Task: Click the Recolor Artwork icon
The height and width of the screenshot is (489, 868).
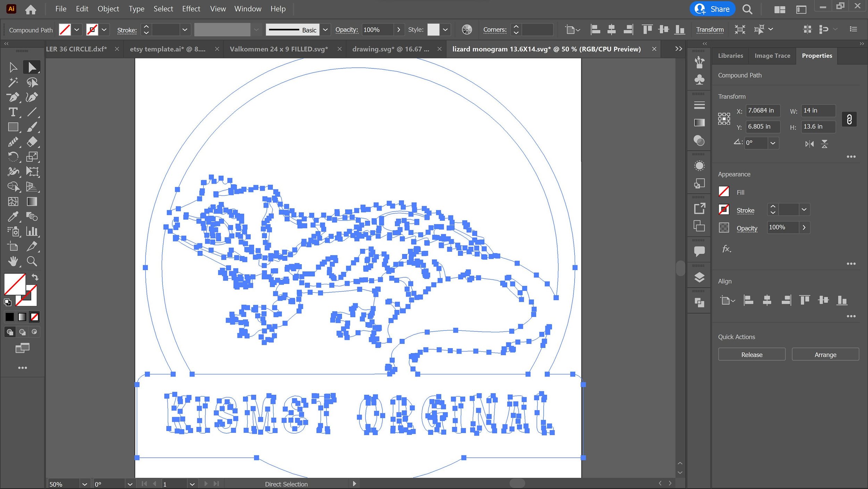Action: (x=467, y=30)
